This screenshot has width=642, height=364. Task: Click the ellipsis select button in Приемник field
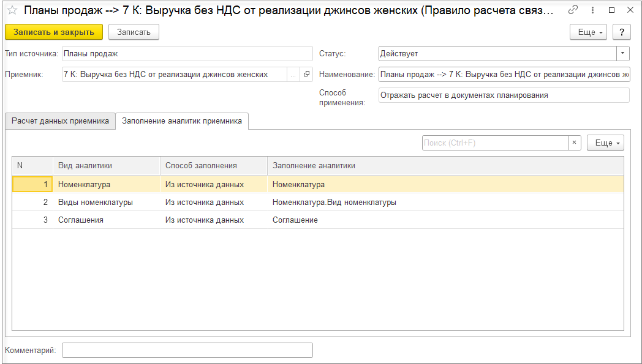pos(293,75)
